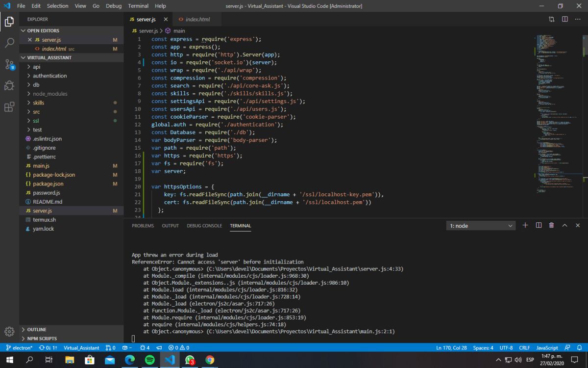The width and height of the screenshot is (588, 368).
Task: Open the terminal selector dropdown '1: node'
Action: click(481, 226)
